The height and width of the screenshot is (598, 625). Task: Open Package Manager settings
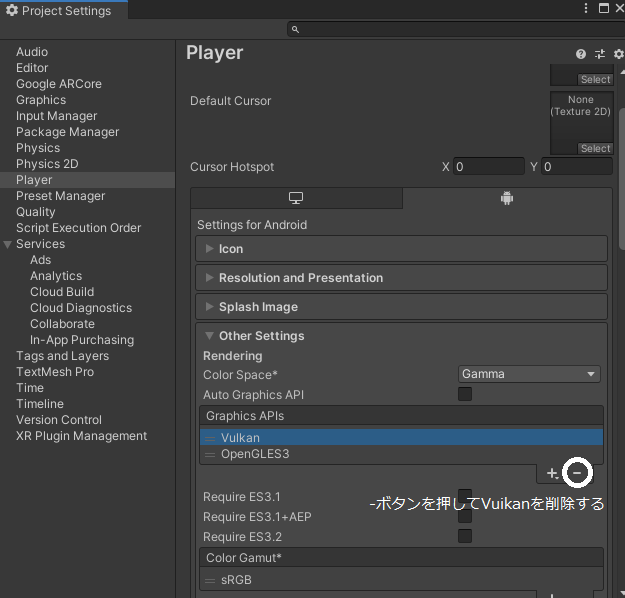coord(67,132)
